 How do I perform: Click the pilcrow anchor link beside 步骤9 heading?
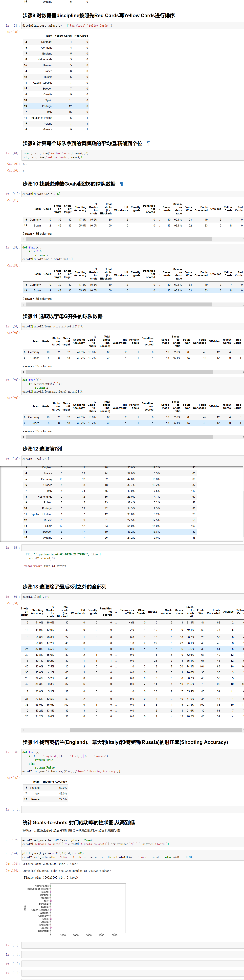click(148, 144)
